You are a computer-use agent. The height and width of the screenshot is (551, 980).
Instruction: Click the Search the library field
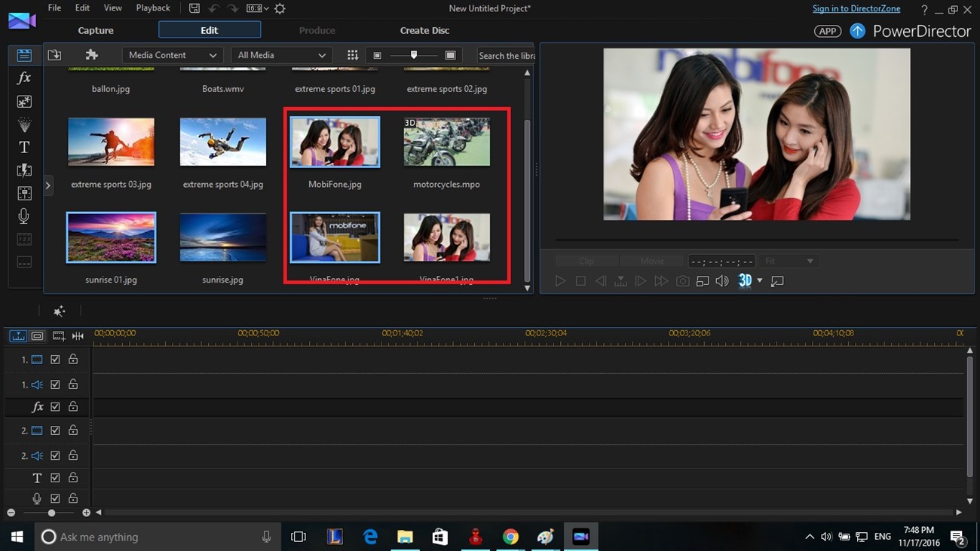click(506, 55)
